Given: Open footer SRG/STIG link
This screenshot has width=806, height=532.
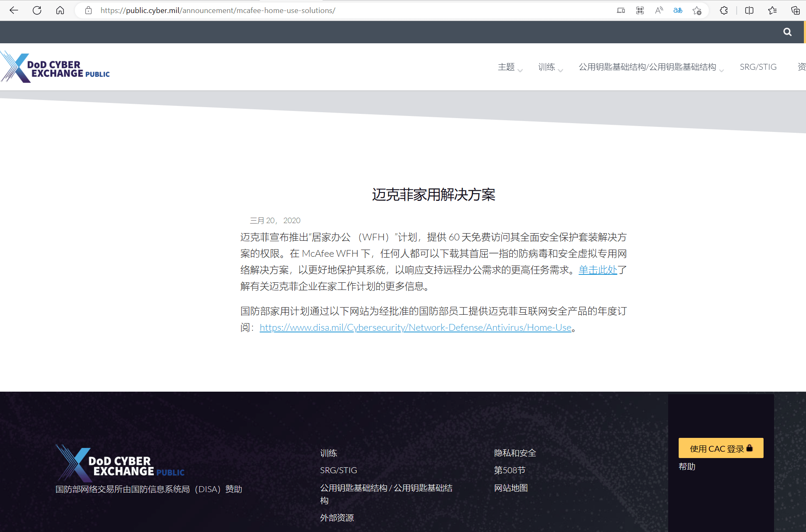Looking at the screenshot, I should tap(338, 470).
